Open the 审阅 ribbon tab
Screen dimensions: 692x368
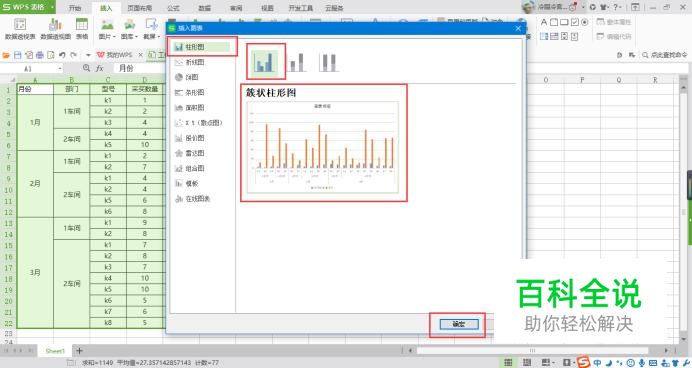click(x=236, y=8)
